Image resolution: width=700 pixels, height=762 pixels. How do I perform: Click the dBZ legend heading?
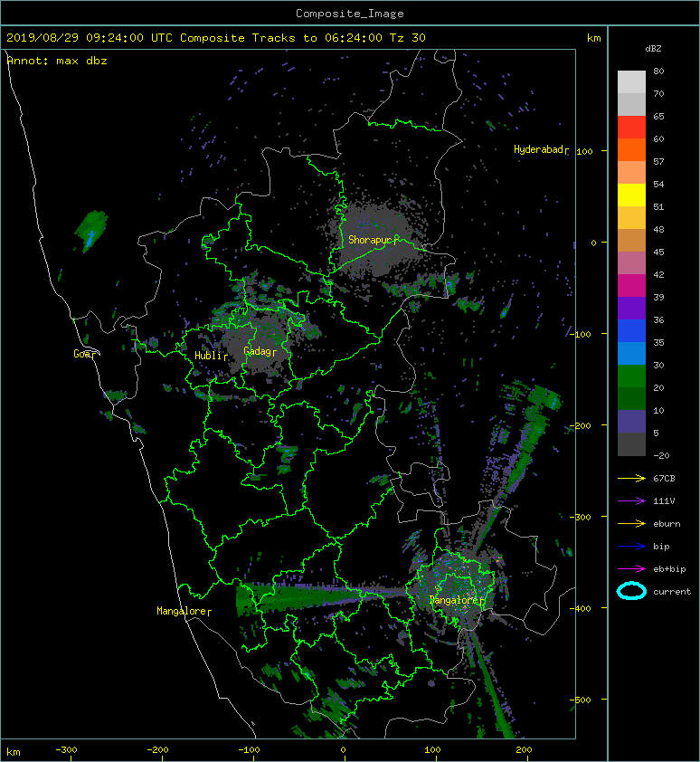pyautogui.click(x=653, y=49)
